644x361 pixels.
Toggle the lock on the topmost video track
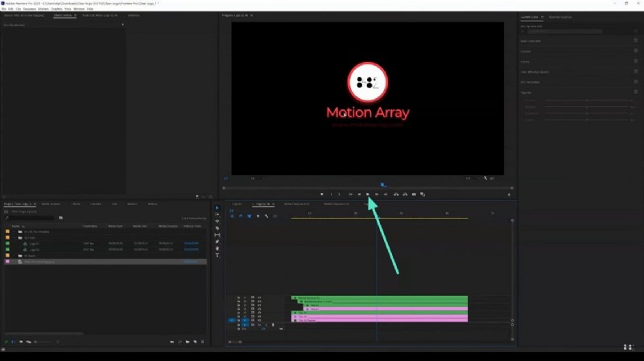tap(238, 297)
